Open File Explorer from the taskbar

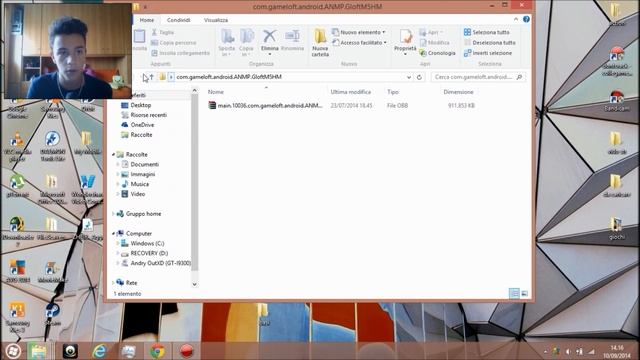pyautogui.click(x=39, y=351)
